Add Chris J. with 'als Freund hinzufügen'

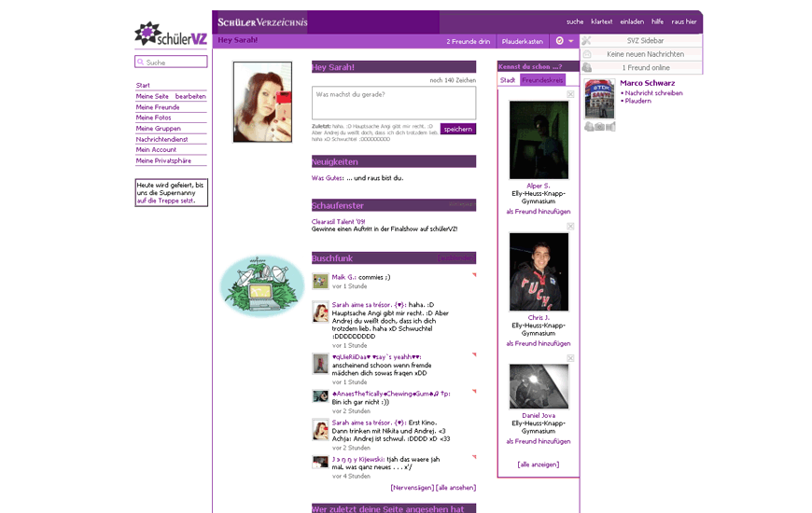click(539, 343)
